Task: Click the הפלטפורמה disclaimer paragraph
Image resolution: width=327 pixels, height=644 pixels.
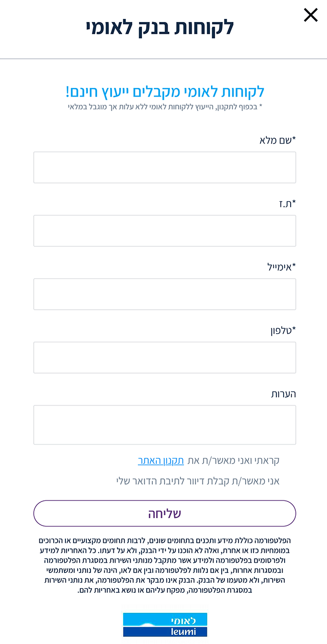Action: tap(165, 565)
